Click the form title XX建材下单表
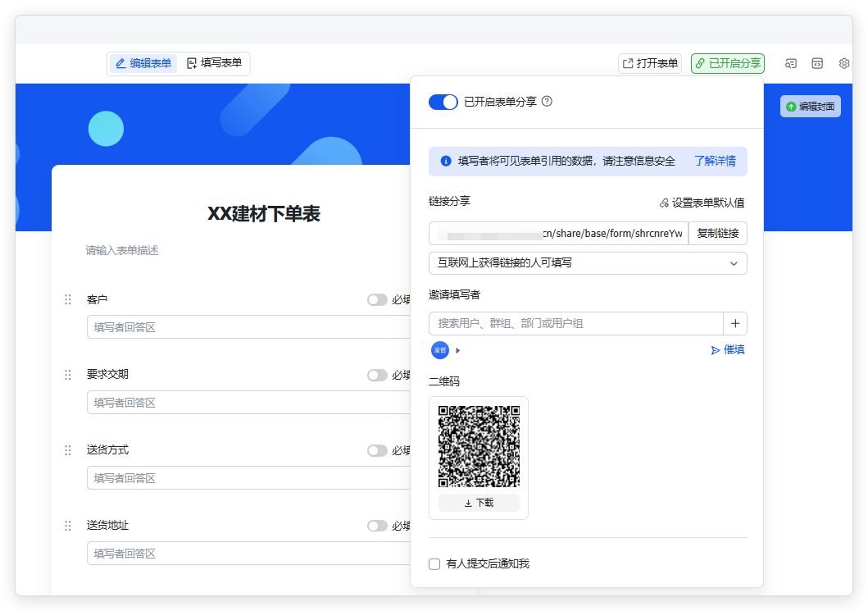 264,214
